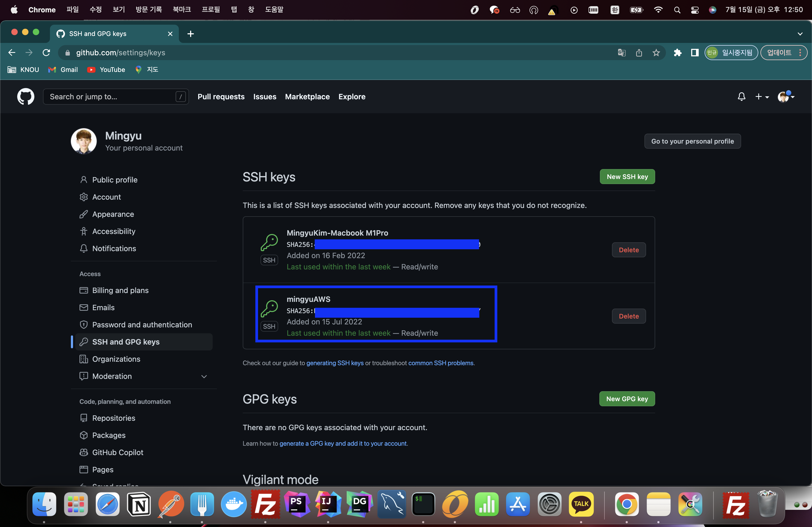The width and height of the screenshot is (812, 527).
Task: Open macOS Control Center toggle icon
Action: click(x=695, y=10)
